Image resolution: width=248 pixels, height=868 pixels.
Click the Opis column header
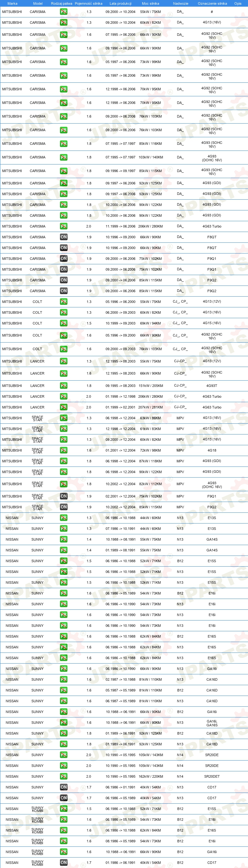click(x=238, y=3)
